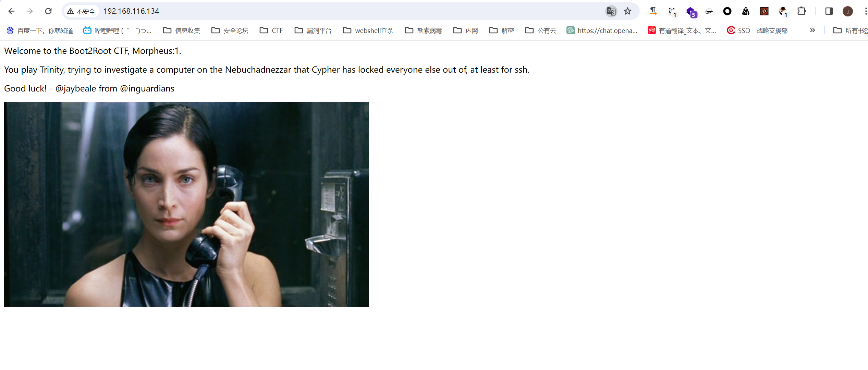Open the CTF bookmarks folder
The height and width of the screenshot is (370, 868).
click(271, 30)
